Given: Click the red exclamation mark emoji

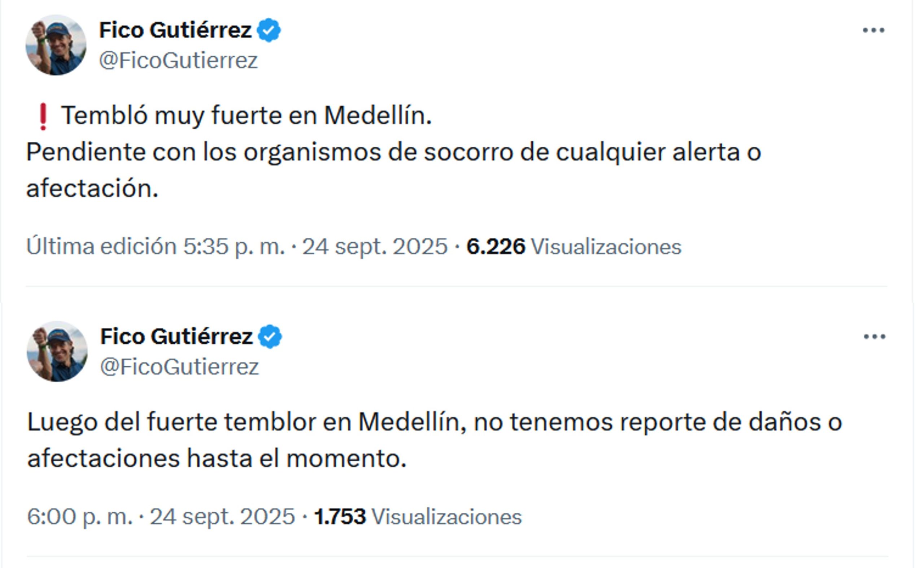Looking at the screenshot, I should tap(43, 116).
